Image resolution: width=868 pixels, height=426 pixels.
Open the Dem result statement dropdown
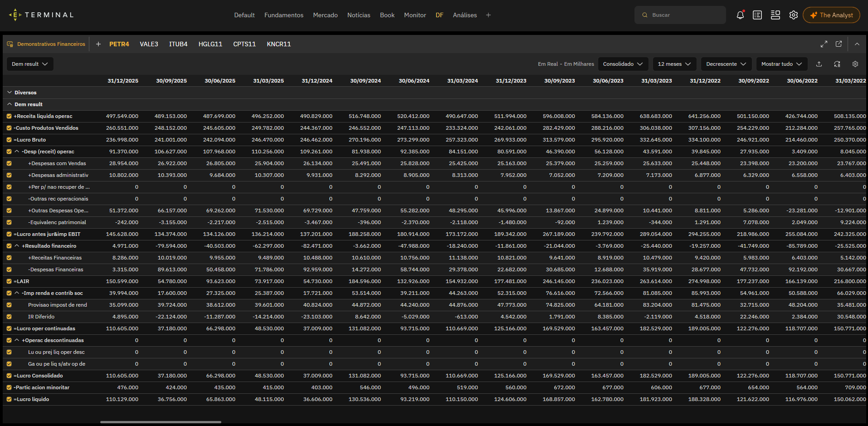pyautogui.click(x=30, y=64)
